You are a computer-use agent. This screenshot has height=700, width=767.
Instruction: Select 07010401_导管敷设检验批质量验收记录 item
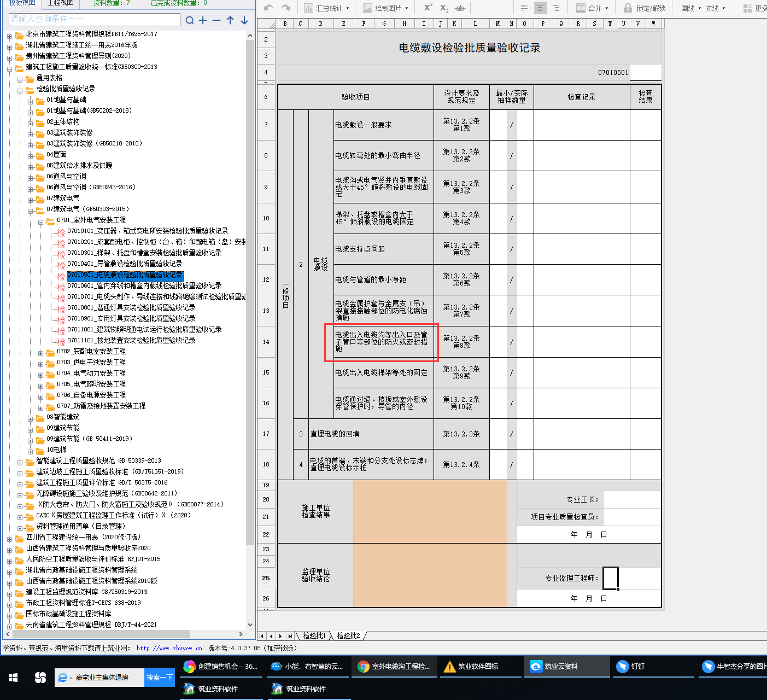pos(125,264)
